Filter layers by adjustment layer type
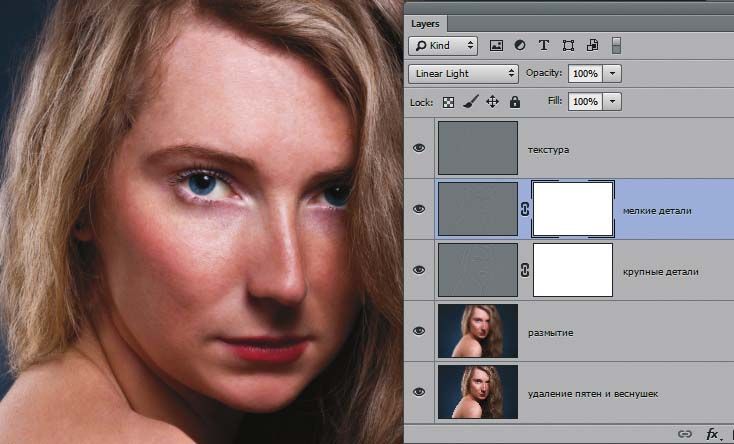The image size is (734, 444). tap(520, 46)
